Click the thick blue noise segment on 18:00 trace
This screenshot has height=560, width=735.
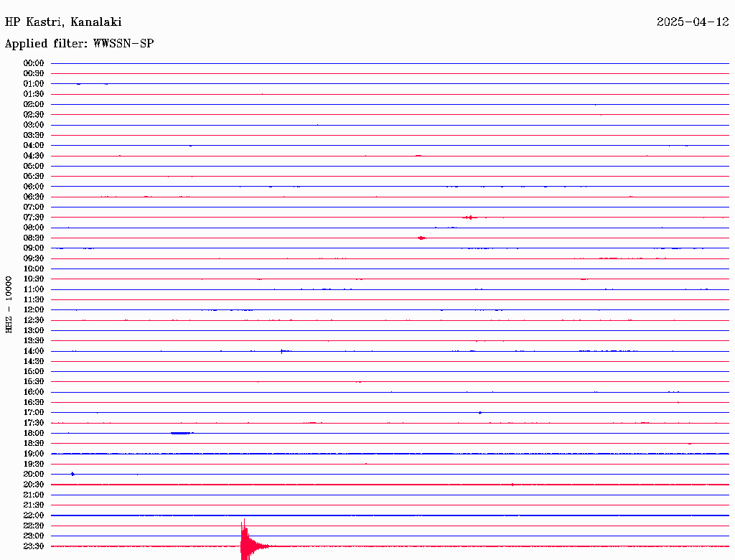(x=182, y=434)
